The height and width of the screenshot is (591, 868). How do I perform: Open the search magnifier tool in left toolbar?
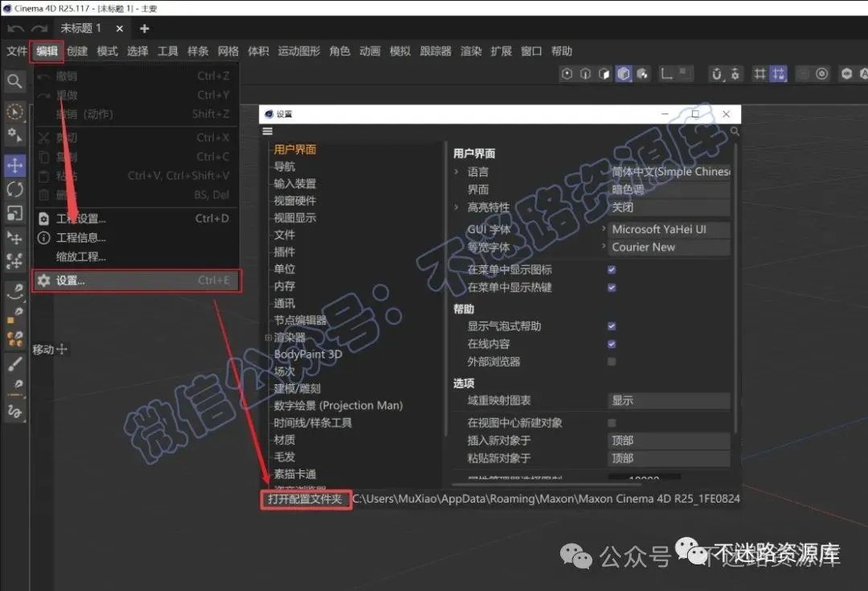pos(14,81)
